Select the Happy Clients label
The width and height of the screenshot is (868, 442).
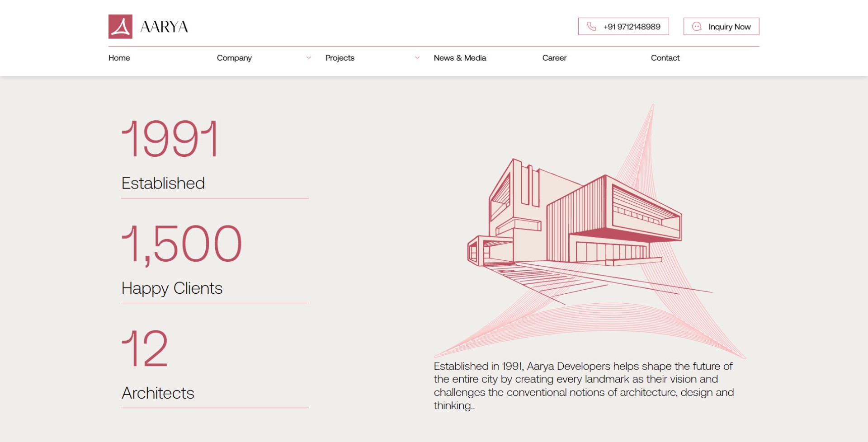[172, 288]
